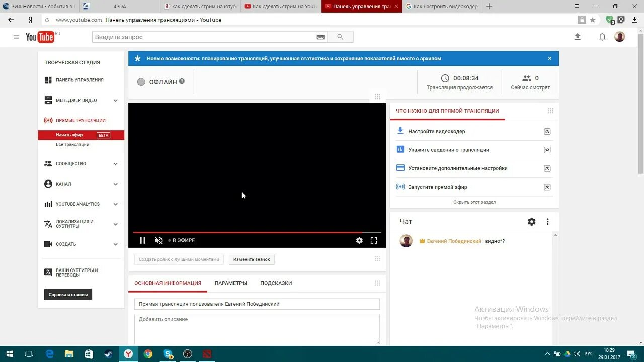This screenshot has width=644, height=362.
Task: Switch the player to fullscreen
Action: 374,240
